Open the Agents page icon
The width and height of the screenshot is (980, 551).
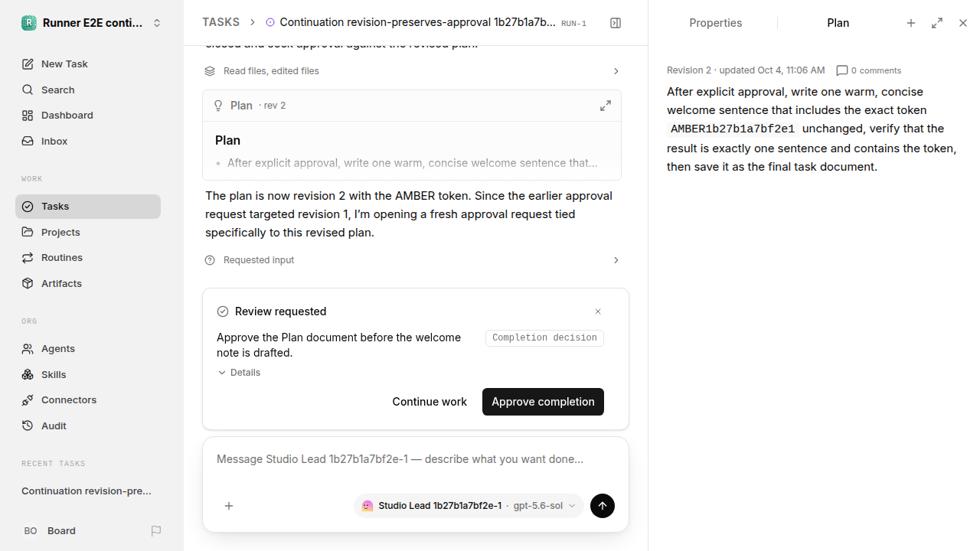click(x=28, y=349)
